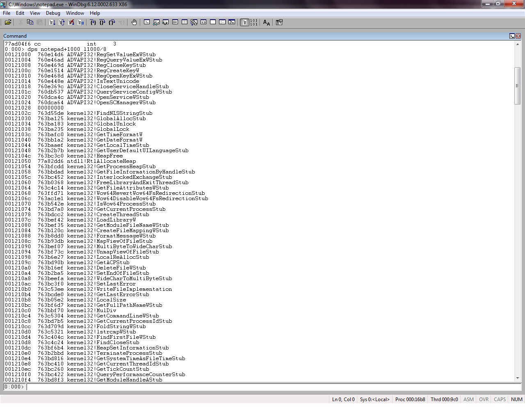Close the Command docked window

518,36
